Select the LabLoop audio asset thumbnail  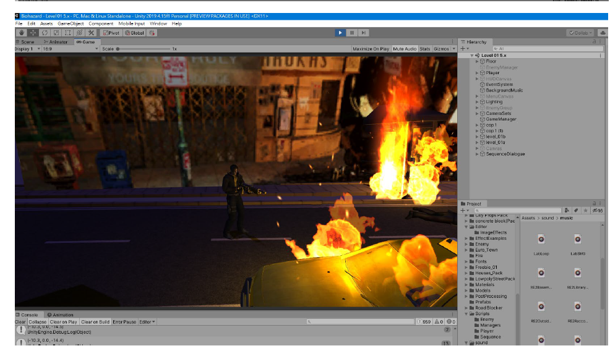pos(541,240)
